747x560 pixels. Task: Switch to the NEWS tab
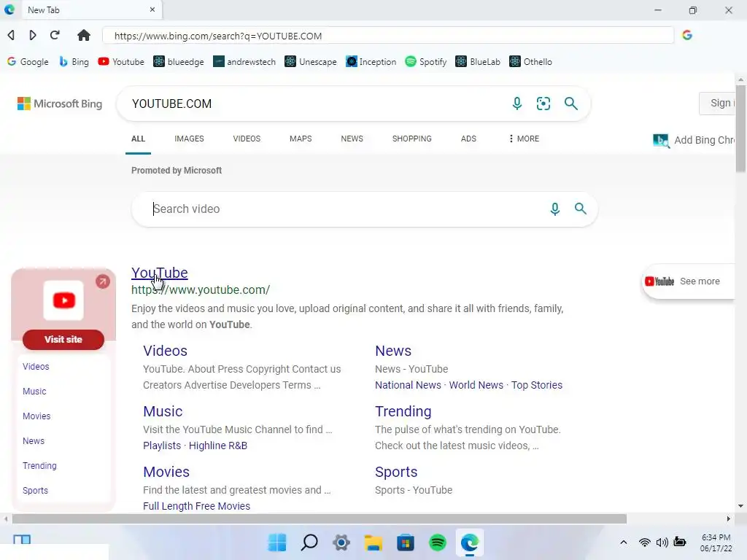352,139
